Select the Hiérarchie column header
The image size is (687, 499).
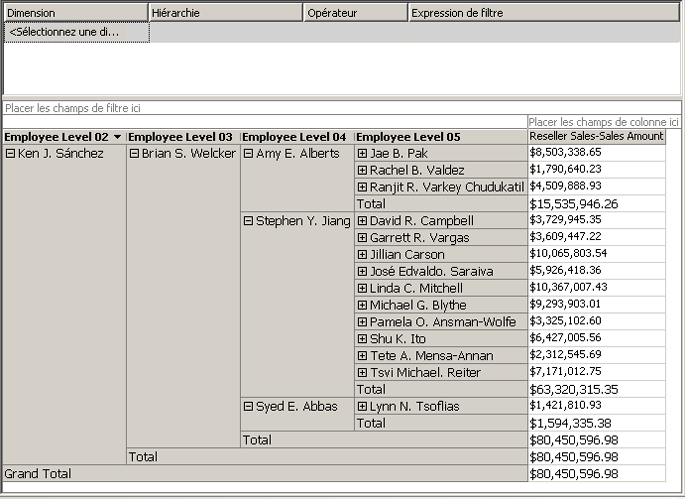click(x=225, y=13)
